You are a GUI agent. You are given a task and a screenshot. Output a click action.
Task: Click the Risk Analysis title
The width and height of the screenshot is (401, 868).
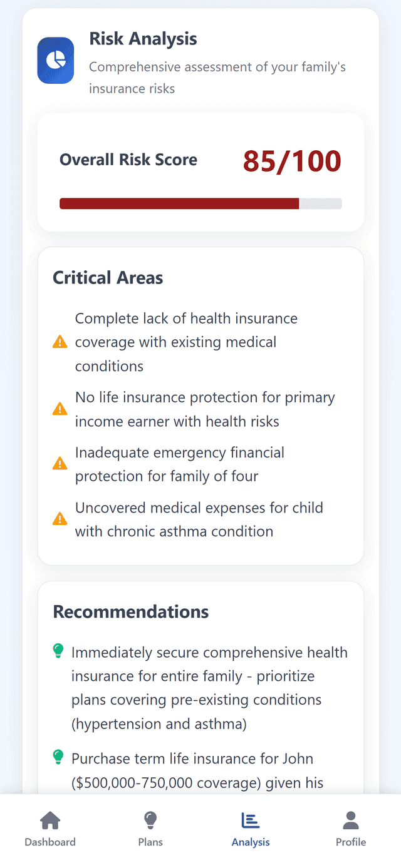click(143, 39)
